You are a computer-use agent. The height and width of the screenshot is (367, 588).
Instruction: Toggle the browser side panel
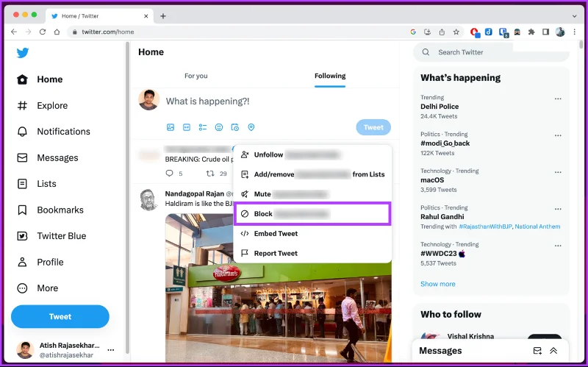click(x=545, y=32)
